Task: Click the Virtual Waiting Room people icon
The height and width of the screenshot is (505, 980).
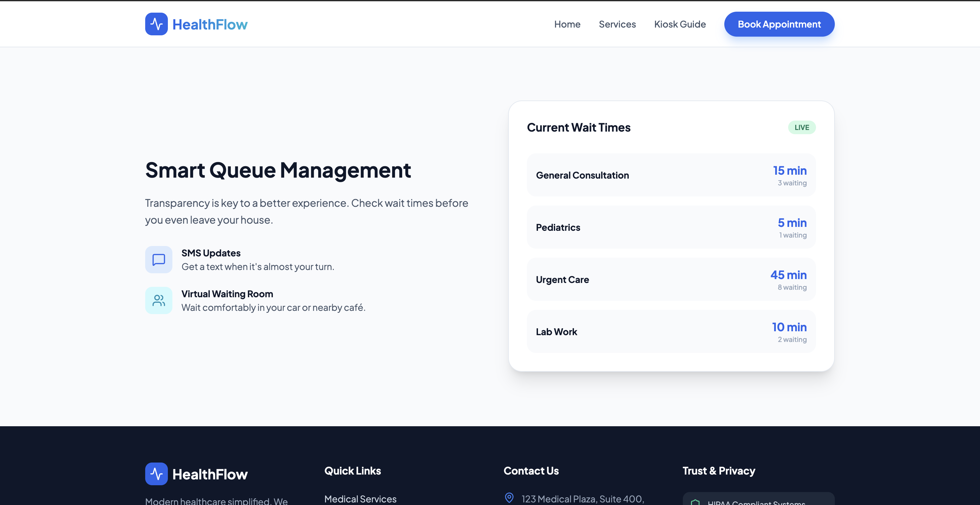Action: click(x=159, y=300)
